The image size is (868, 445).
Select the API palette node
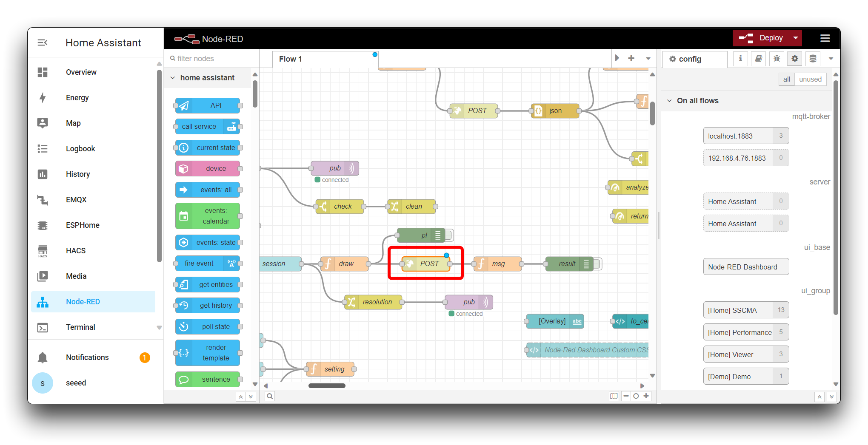pyautogui.click(x=208, y=105)
